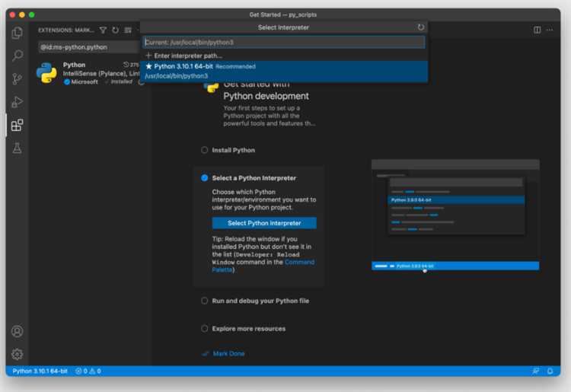
Task: Click the Mark Done checkmark icon
Action: [x=206, y=353]
